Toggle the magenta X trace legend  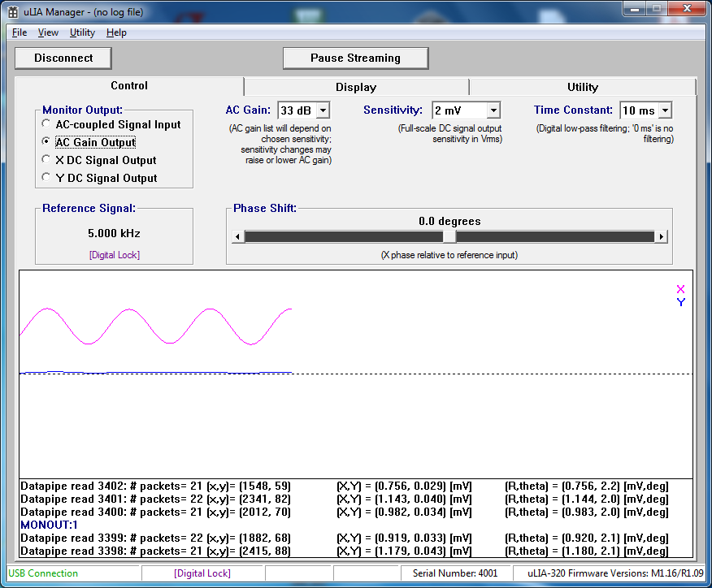click(680, 289)
